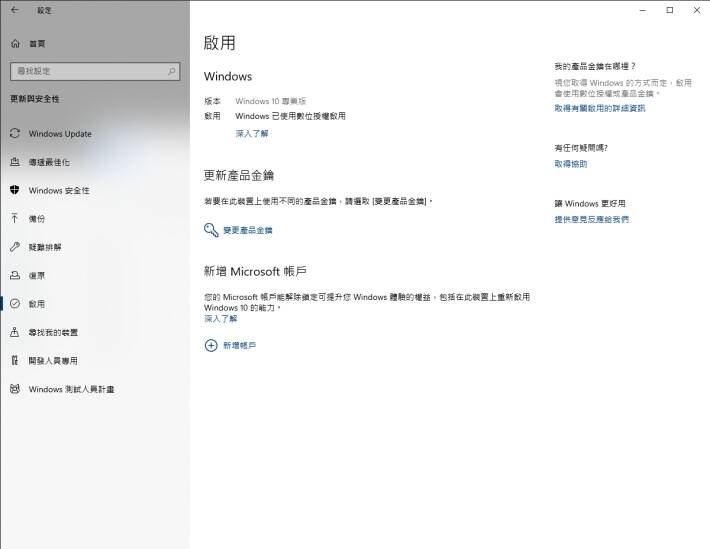
Task: Open 取得有關啟用的詳細資訊 link
Action: coord(600,108)
